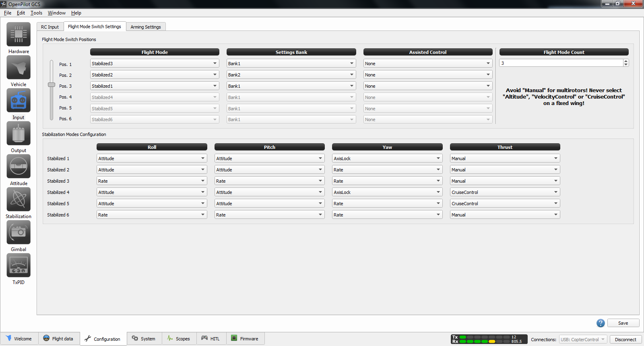Open Stabilized 6 Thrust dropdown (Manual)
This screenshot has height=346, width=644.
(x=505, y=215)
